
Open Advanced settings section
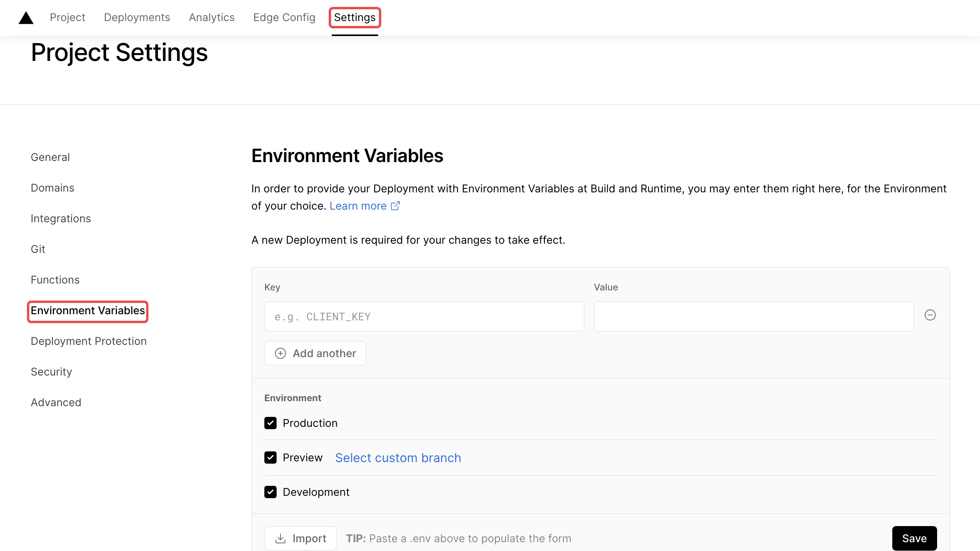(56, 402)
